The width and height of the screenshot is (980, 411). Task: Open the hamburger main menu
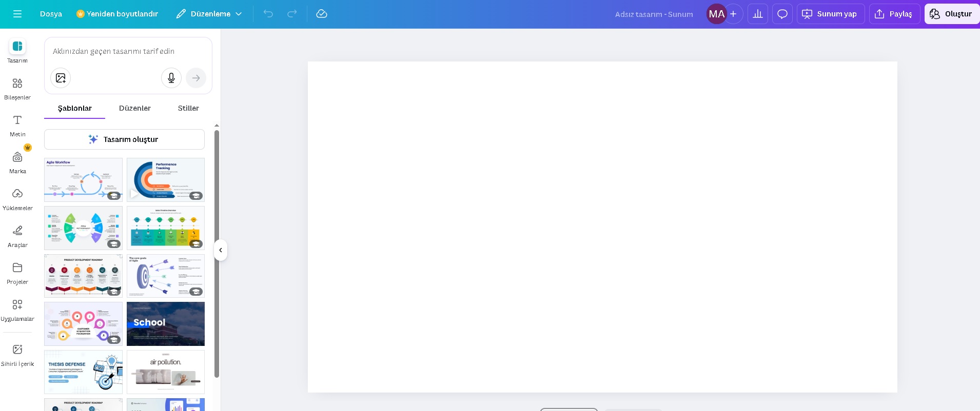(x=17, y=14)
